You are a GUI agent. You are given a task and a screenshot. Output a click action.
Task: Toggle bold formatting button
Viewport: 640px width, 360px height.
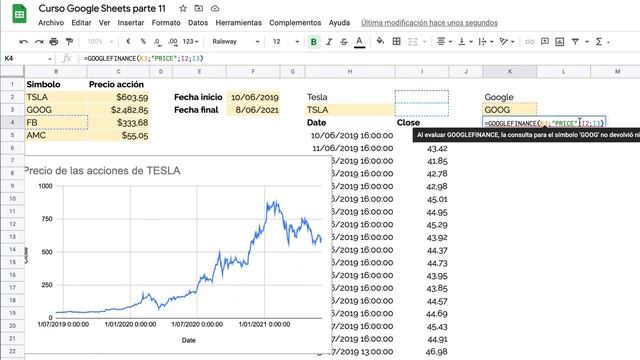(313, 42)
